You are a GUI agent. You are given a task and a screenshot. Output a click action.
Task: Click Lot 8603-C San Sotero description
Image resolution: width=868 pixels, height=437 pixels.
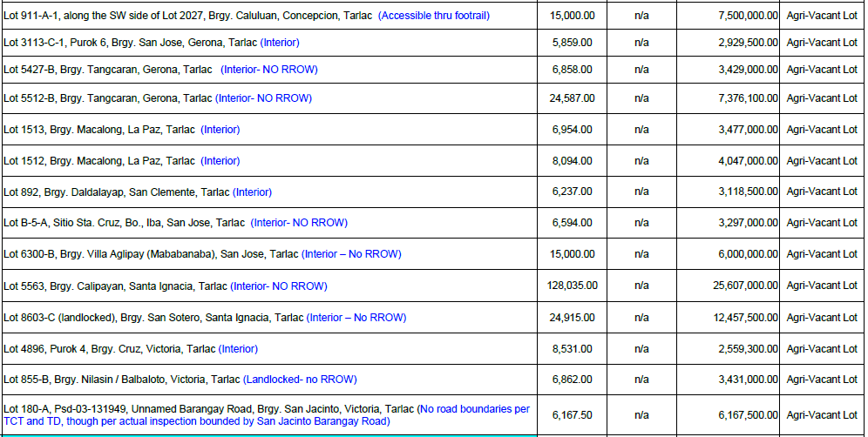(x=153, y=318)
